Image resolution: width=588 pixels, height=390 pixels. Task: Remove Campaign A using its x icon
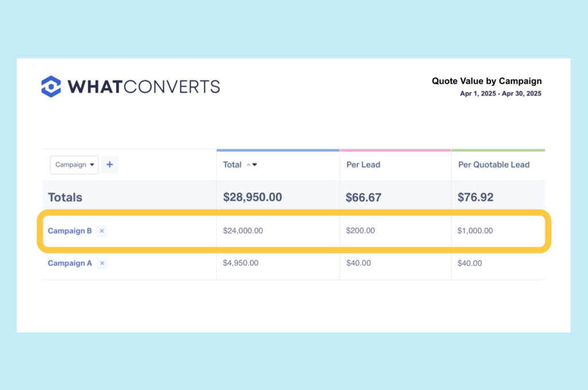click(102, 263)
